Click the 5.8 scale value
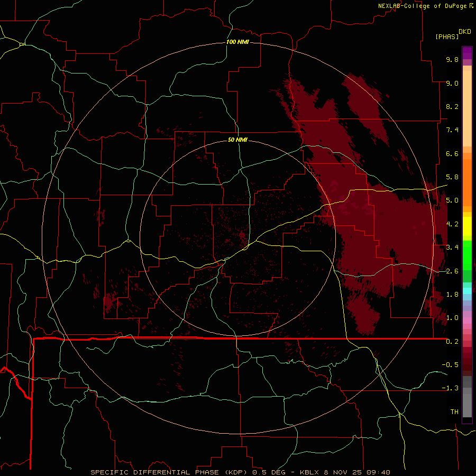The height and width of the screenshot is (476, 476). [452, 177]
